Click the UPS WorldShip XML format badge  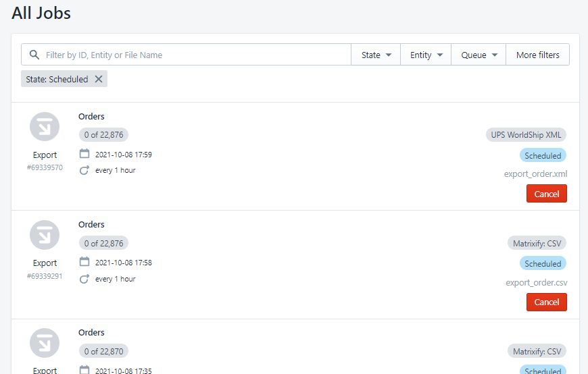526,135
